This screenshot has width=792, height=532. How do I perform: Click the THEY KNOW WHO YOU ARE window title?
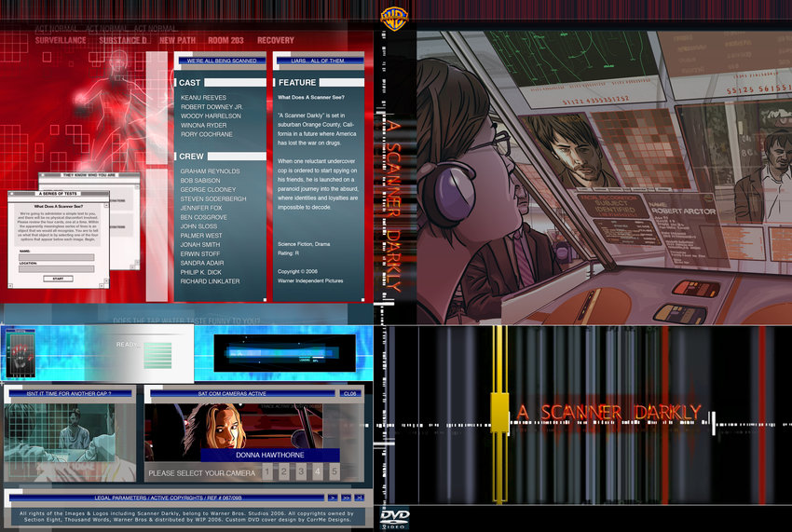tap(89, 175)
